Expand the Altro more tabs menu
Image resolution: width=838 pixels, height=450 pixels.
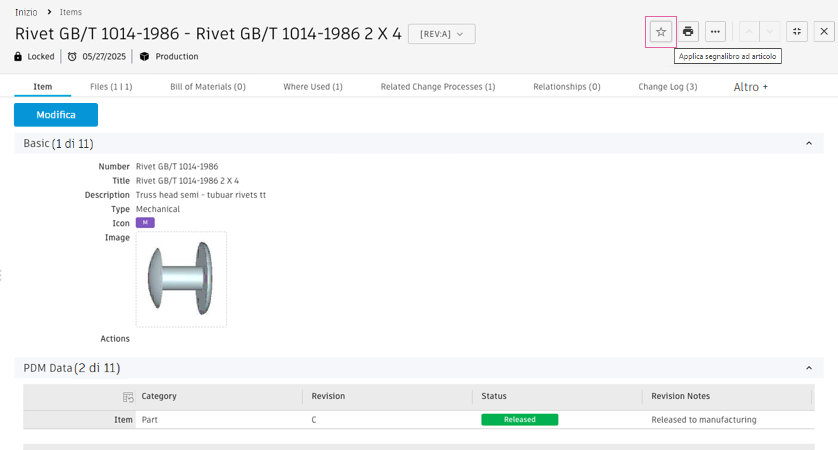point(750,87)
